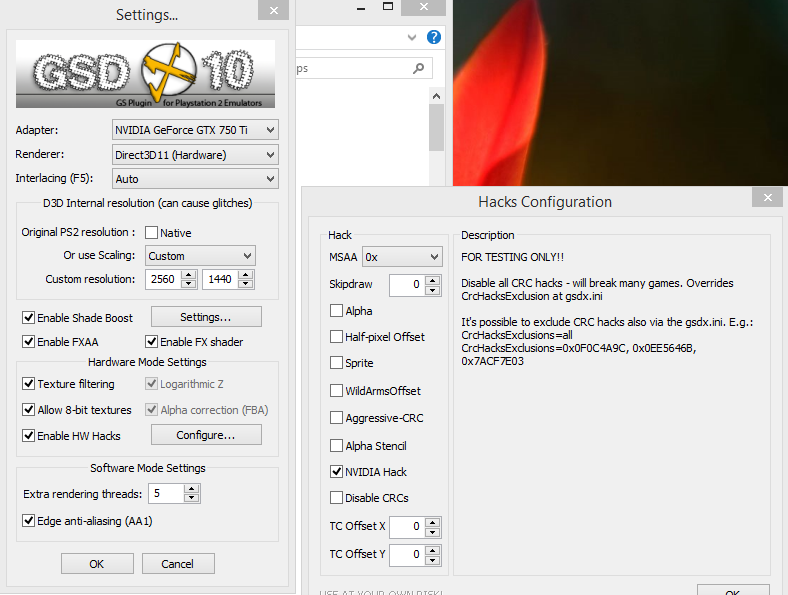The height and width of the screenshot is (595, 788).
Task: Click the Extra rendering threads field
Action: (166, 493)
